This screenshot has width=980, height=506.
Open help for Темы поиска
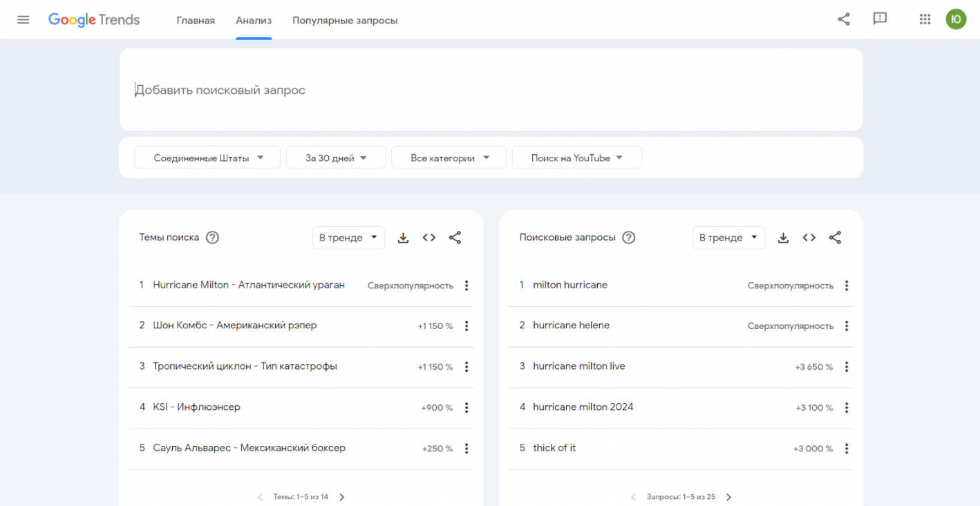(213, 238)
